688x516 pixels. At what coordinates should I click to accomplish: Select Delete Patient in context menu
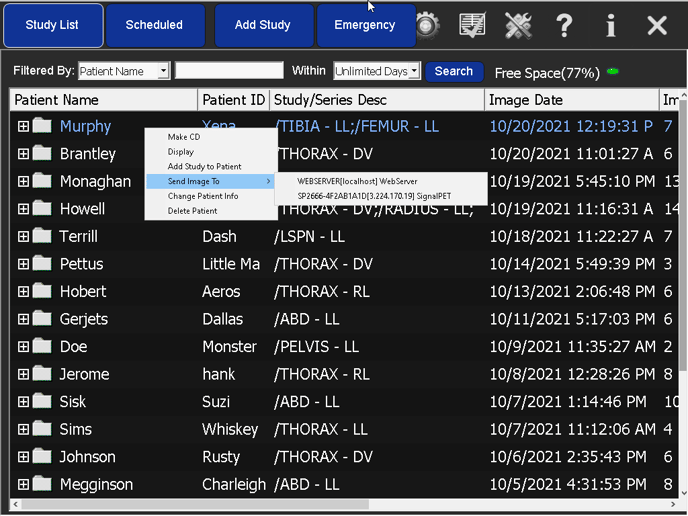192,211
